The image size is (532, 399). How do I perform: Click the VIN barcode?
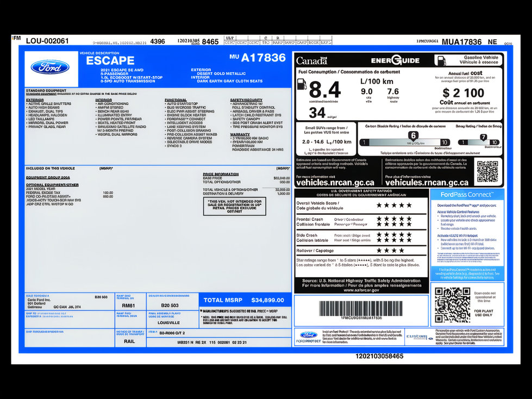361,309
